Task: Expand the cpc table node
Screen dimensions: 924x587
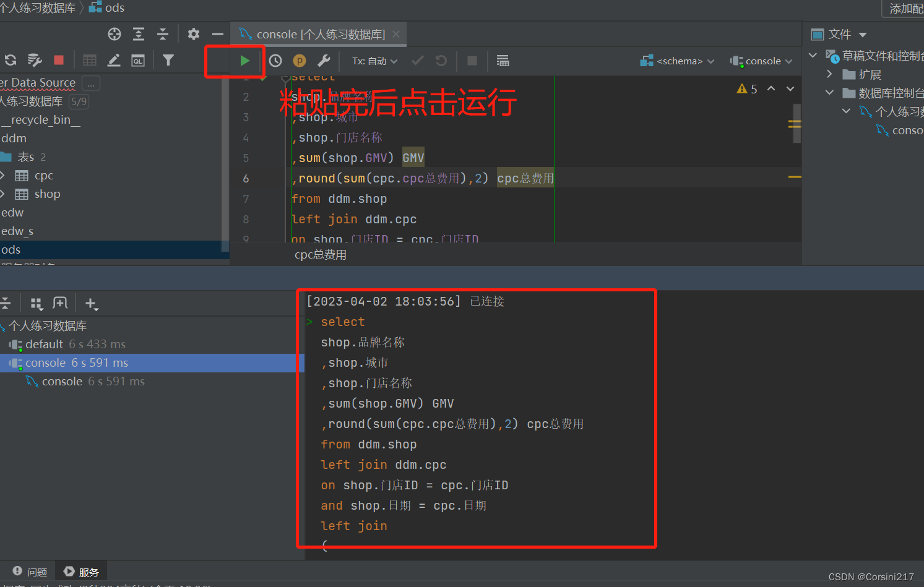Action: 2,176
